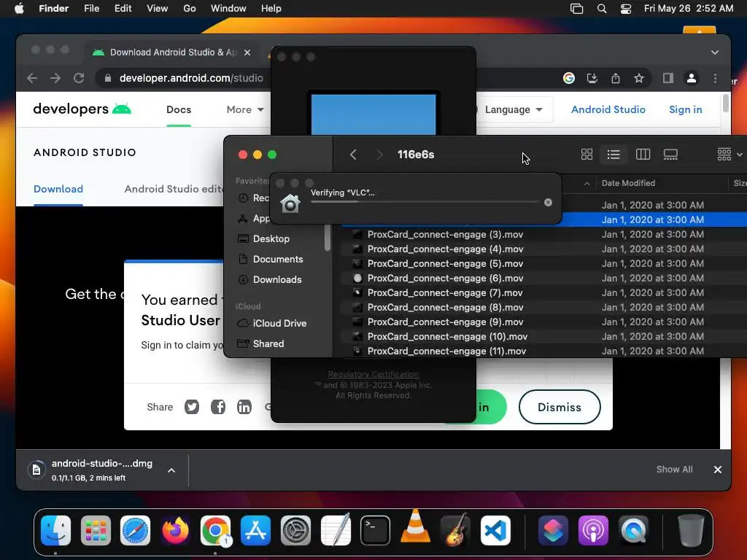
Task: Select ProxCard_connect-engage (10).mov file
Action: click(x=447, y=337)
